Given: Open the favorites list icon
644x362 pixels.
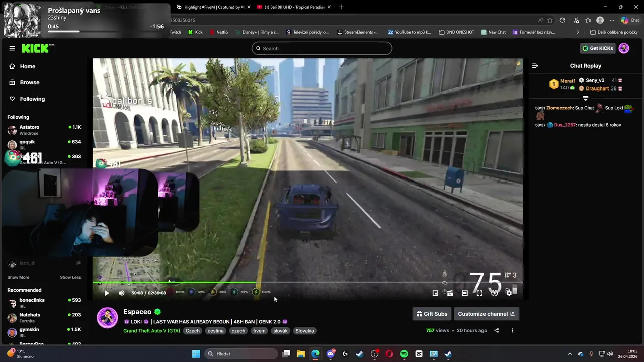Looking at the screenshot, I should 588,20.
